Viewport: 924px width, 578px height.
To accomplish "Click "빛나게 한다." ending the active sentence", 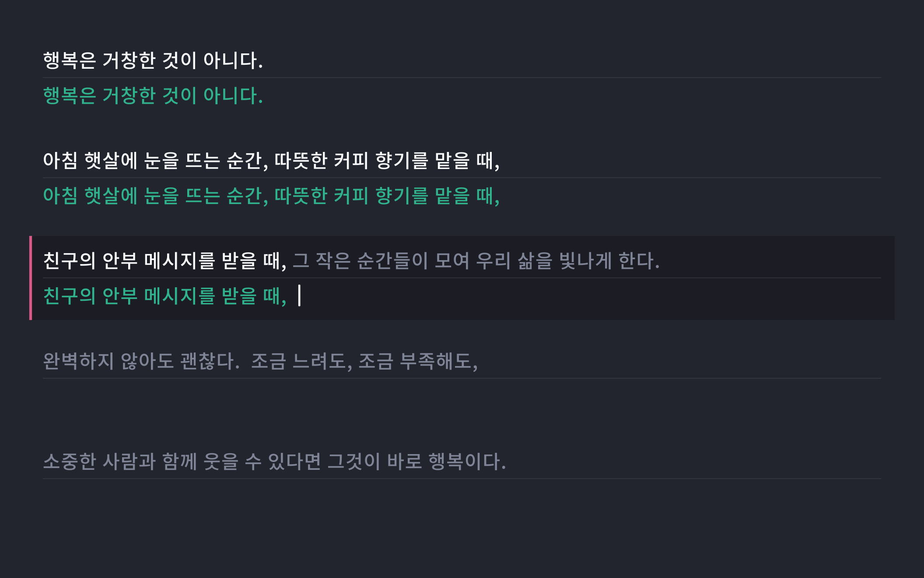I will [x=609, y=261].
